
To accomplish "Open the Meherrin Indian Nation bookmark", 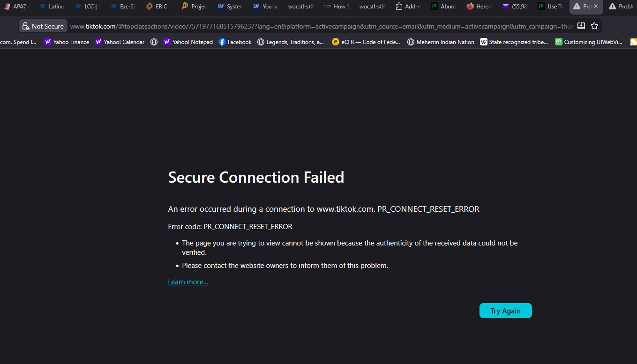I will tap(441, 42).
